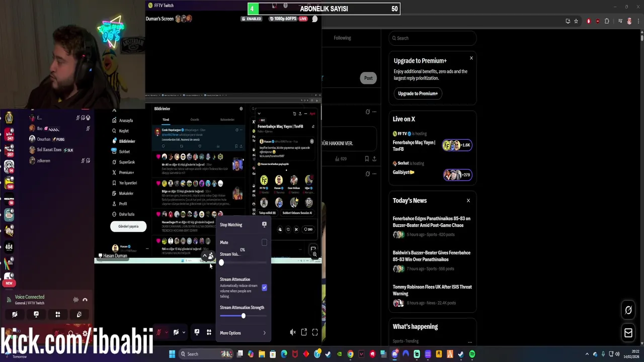Open Chrome three-dot menu

[x=638, y=21]
